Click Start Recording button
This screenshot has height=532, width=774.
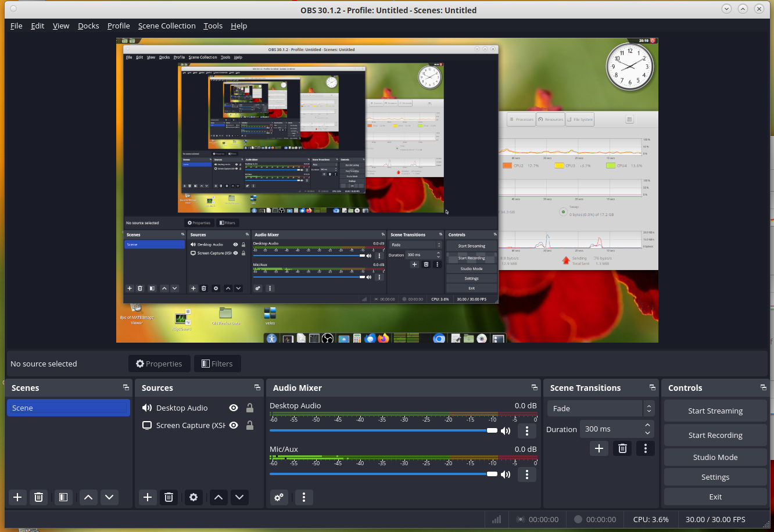pos(715,435)
